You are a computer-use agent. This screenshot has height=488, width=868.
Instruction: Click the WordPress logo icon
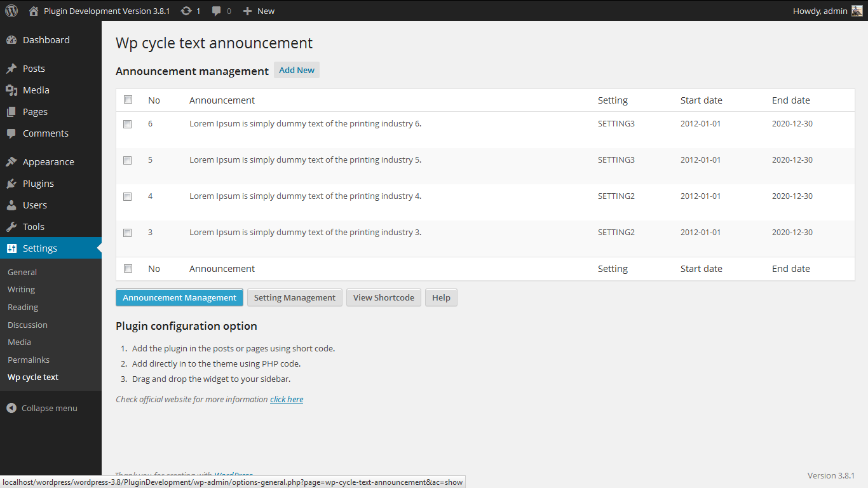click(11, 11)
